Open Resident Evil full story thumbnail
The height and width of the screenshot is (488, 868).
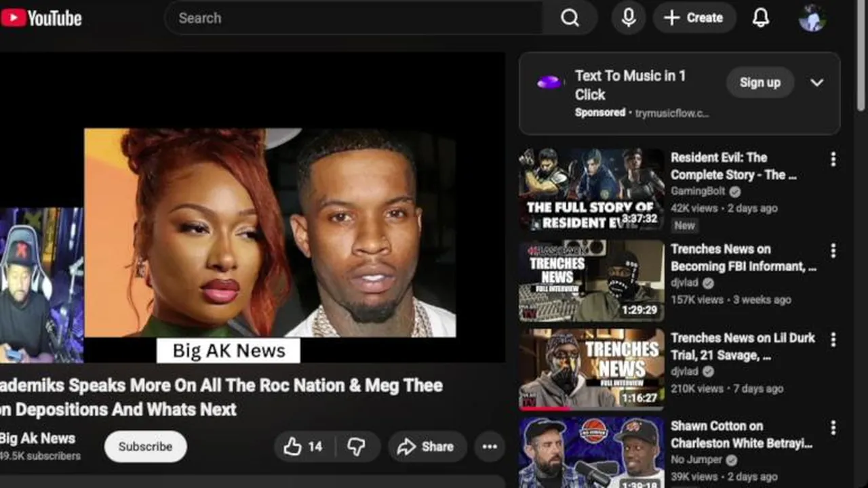point(591,190)
